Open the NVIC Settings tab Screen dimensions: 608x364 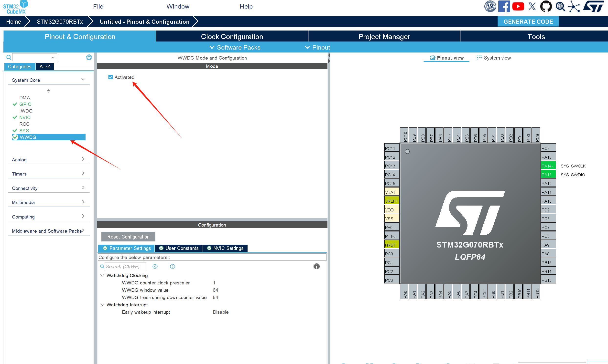[225, 248]
